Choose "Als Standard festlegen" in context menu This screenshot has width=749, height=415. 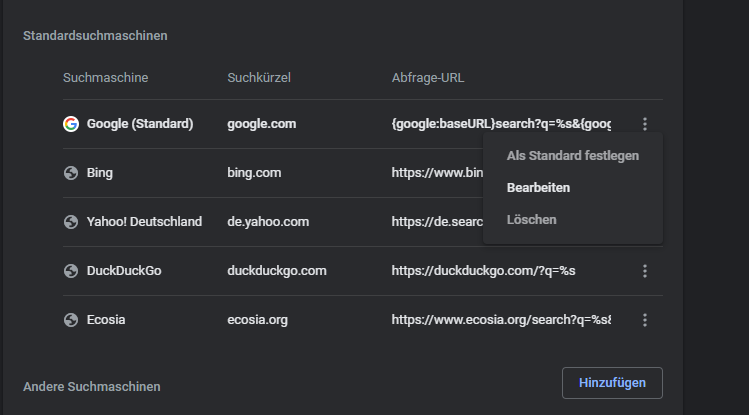(x=572, y=156)
